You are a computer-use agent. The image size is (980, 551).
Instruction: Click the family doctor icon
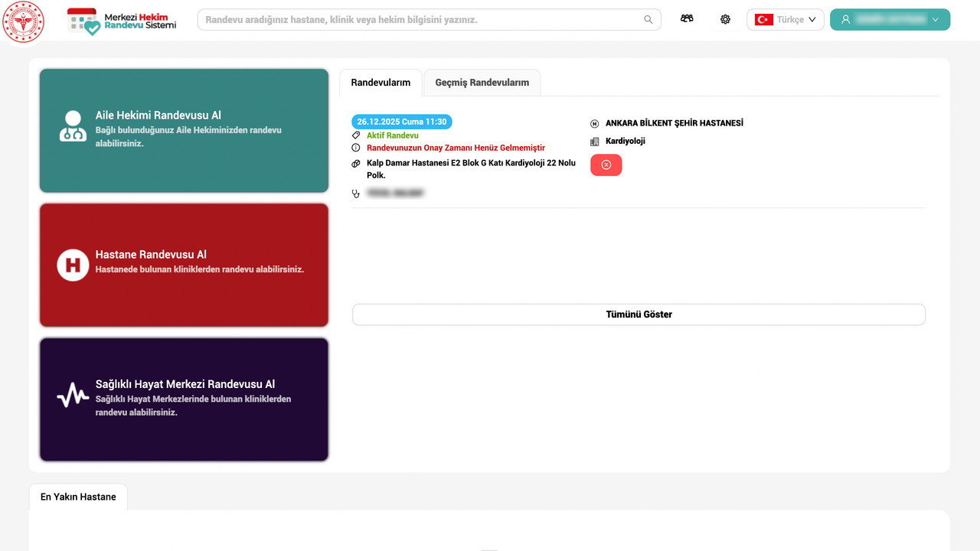[x=73, y=126]
